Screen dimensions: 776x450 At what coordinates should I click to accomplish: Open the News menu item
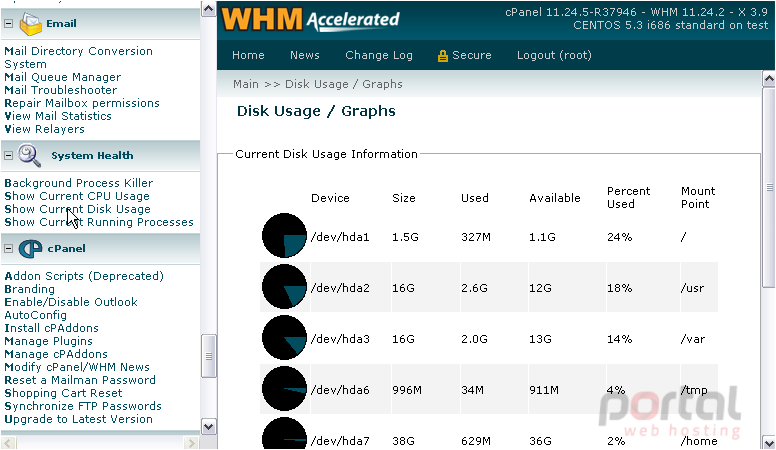(304, 55)
